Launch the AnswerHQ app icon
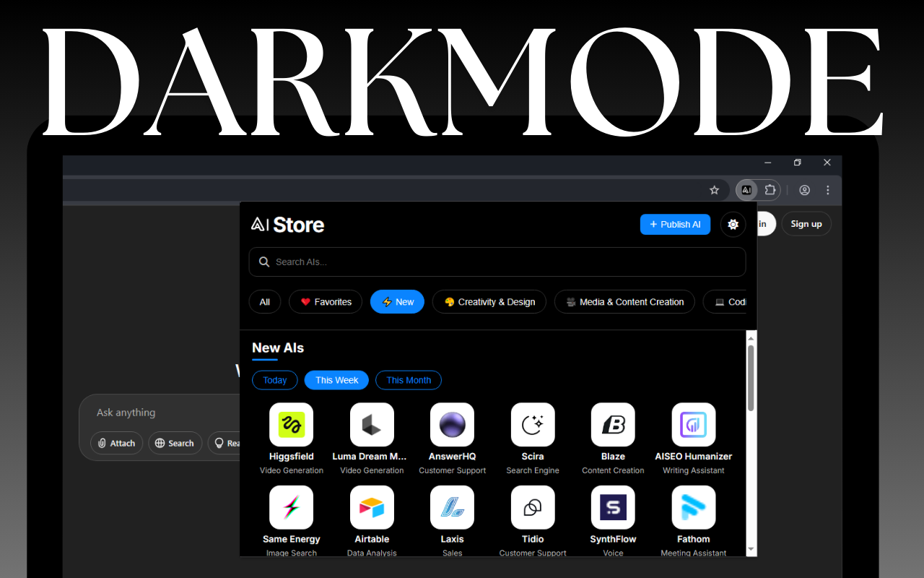This screenshot has width=924, height=578. tap(452, 424)
